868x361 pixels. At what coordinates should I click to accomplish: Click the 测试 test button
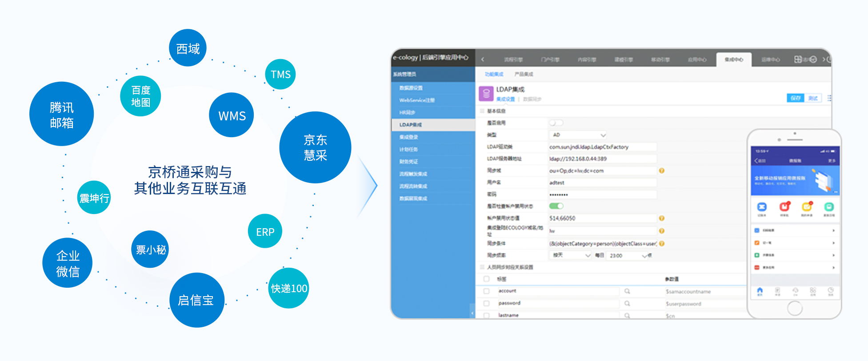[813, 98]
